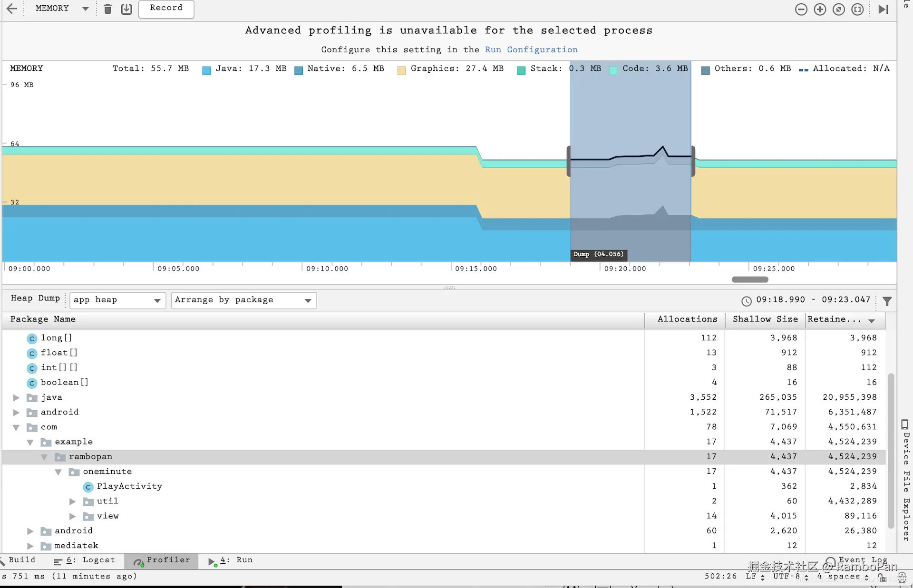Zoom out the timeline
This screenshot has width=913, height=588.
tap(801, 10)
